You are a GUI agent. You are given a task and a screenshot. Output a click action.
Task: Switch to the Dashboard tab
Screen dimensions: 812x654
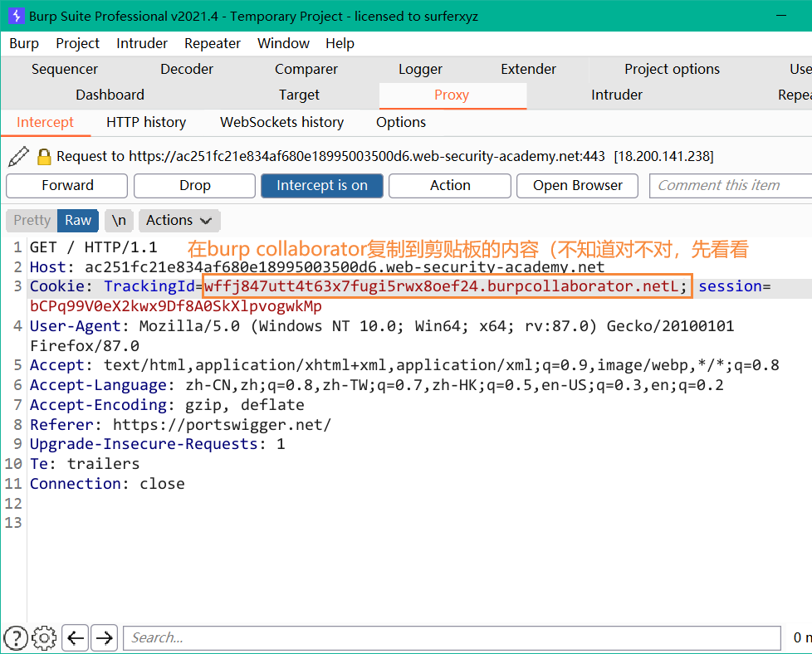[110, 95]
